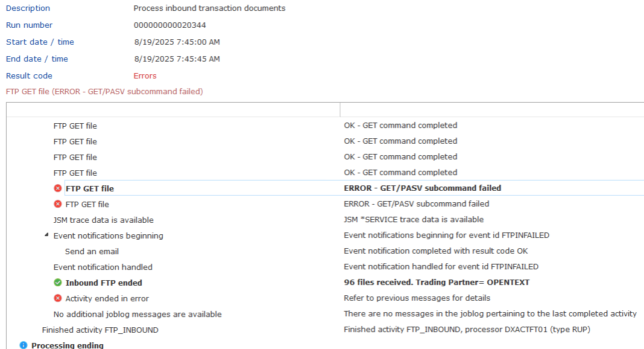
Task: Open the Description link
Action: 27,8
